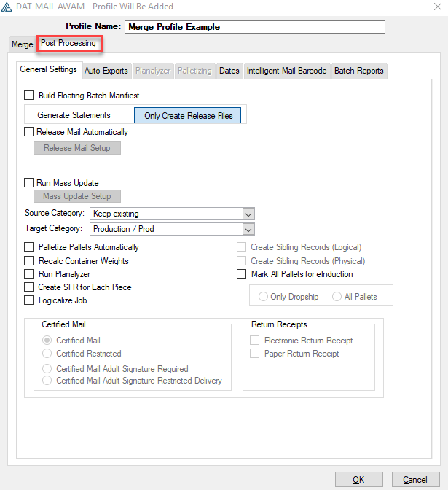Viewport: 448px width, 490px height.
Task: Switch to the Auto Exports tab
Action: click(106, 71)
